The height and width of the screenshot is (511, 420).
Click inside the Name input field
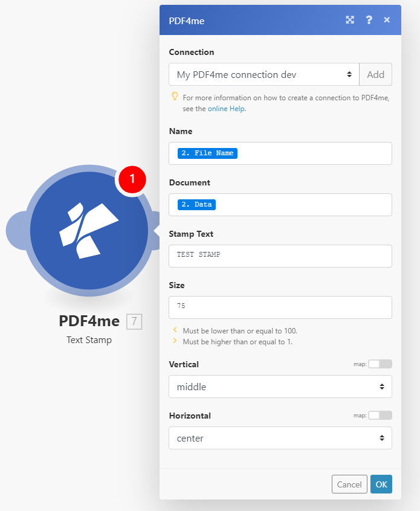[x=280, y=153]
